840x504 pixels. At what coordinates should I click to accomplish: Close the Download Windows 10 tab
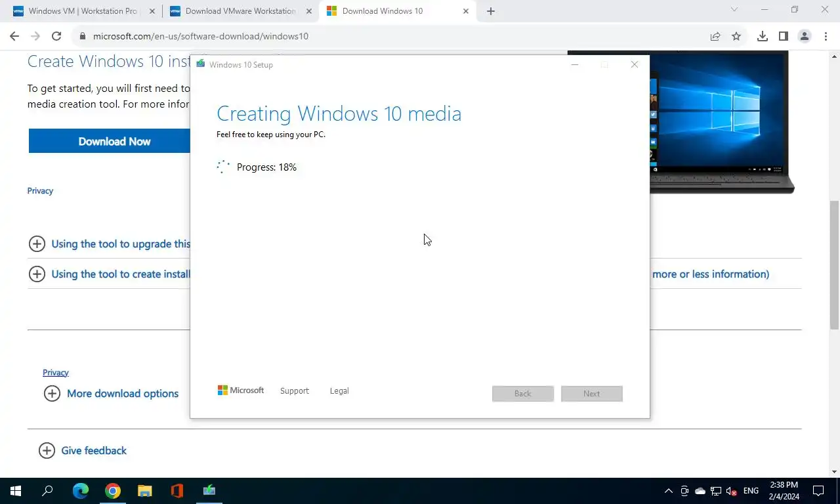point(466,11)
